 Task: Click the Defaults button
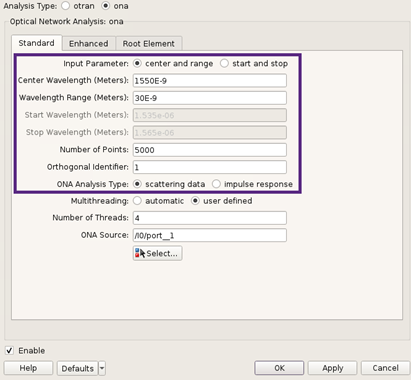(x=78, y=368)
